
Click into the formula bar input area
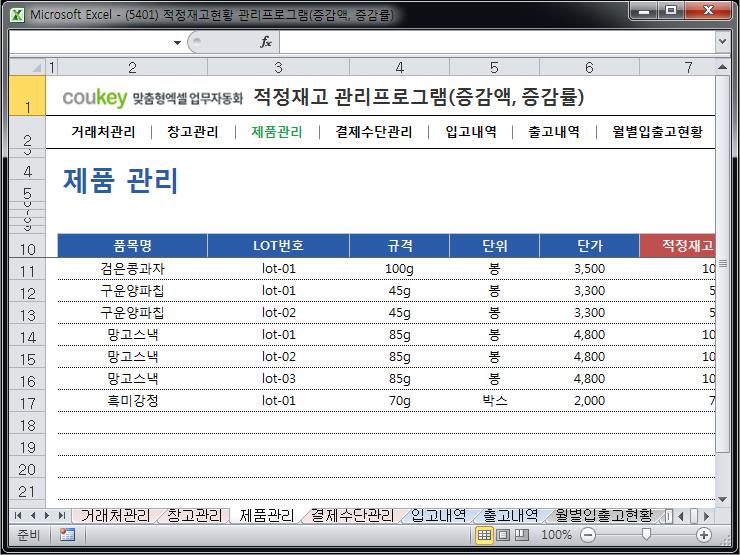(x=497, y=42)
